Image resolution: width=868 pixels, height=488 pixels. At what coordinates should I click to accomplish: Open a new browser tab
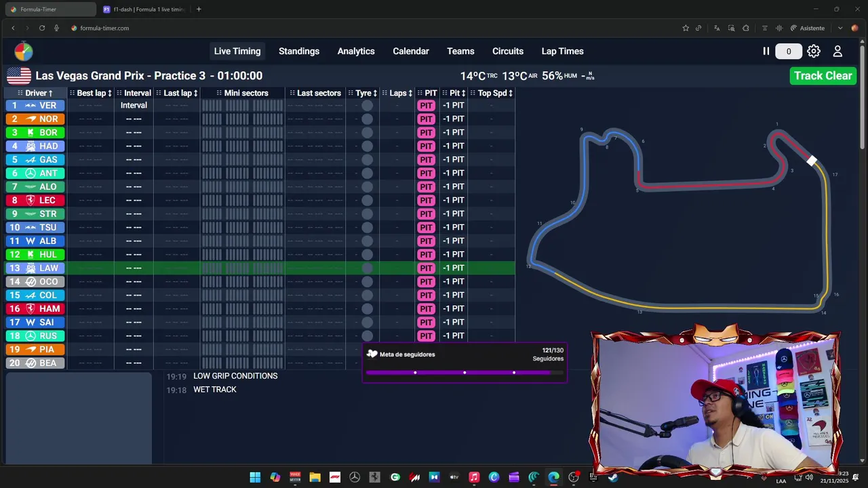point(199,9)
